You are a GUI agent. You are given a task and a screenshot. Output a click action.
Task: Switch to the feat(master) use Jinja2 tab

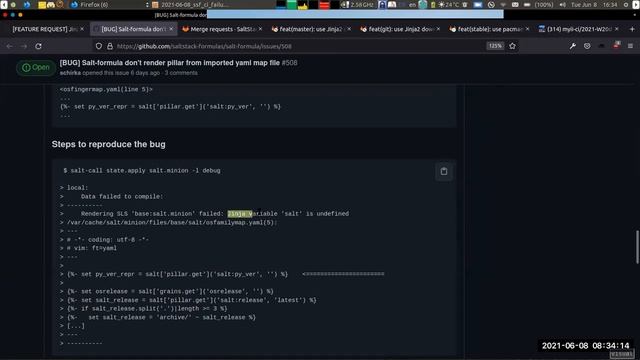point(311,29)
